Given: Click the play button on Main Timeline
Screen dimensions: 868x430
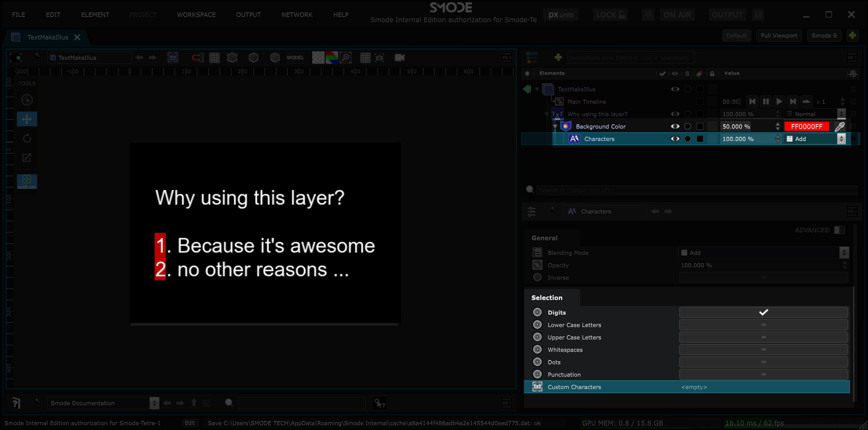Looking at the screenshot, I should [779, 101].
